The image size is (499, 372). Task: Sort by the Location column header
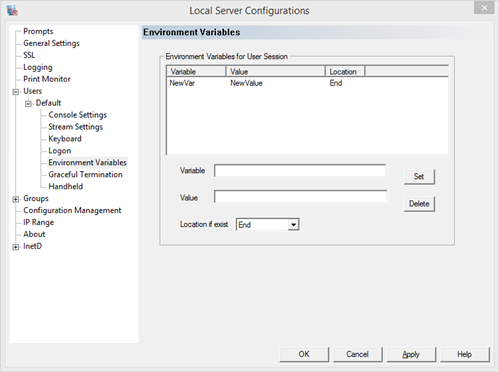tap(345, 72)
